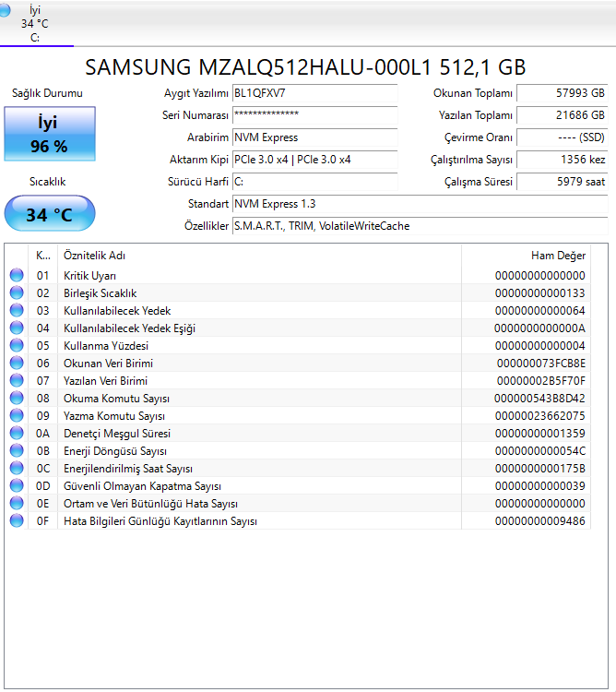Click the Çalıştırılma Sayısı value 1356 kez
616x692 pixels.
pyautogui.click(x=563, y=160)
